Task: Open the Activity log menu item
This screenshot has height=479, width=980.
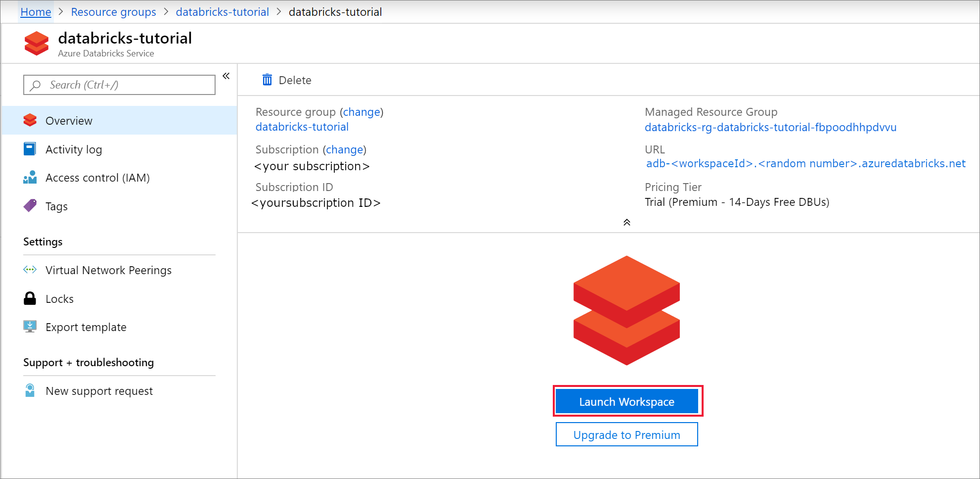Action: coord(74,149)
